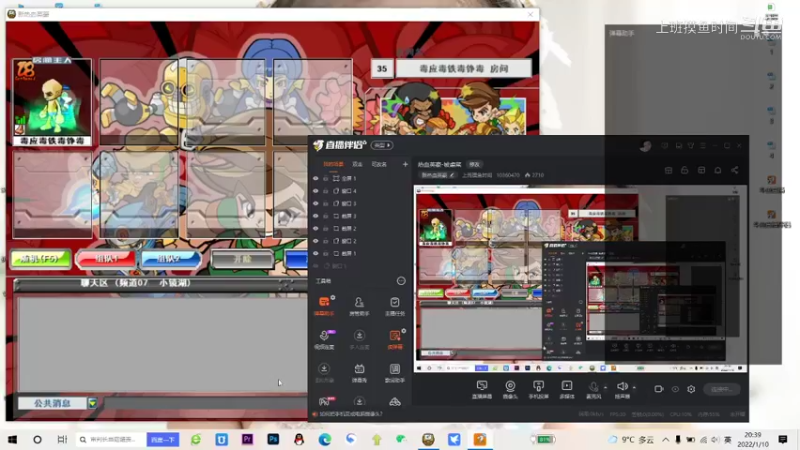Click the green 通讯(F5) button in game
The image size is (800, 450).
coord(40,259)
